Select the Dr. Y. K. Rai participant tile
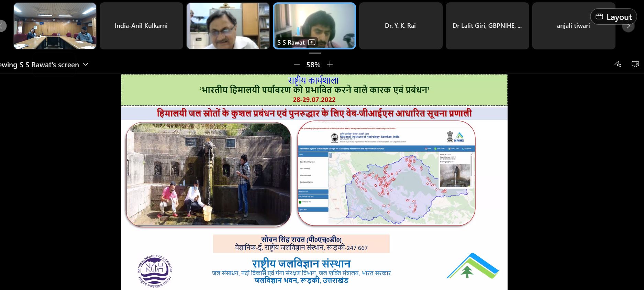 click(400, 26)
